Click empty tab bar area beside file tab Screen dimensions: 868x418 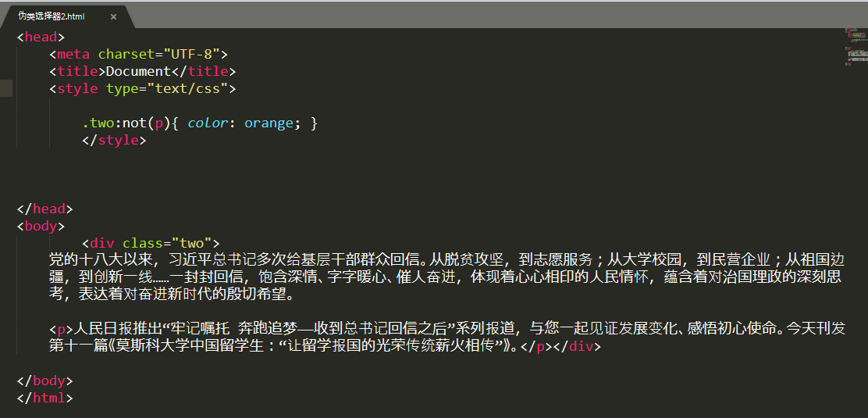[x=498, y=16]
